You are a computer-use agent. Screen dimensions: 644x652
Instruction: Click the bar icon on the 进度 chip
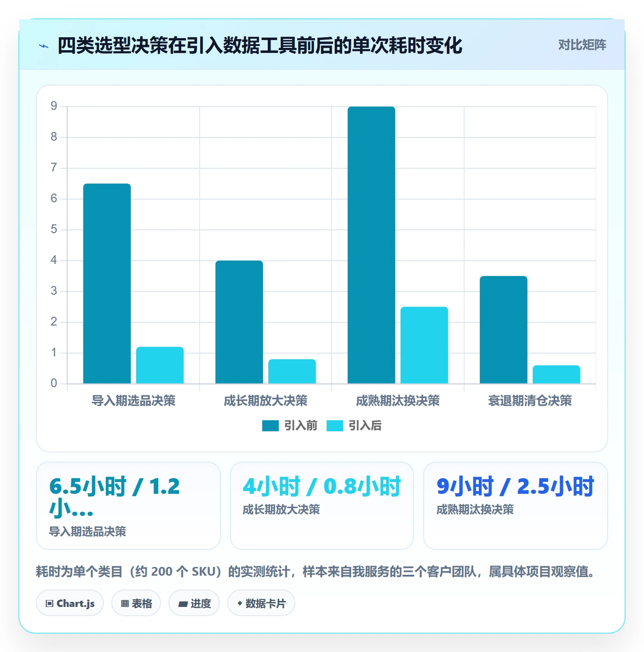pos(183,604)
